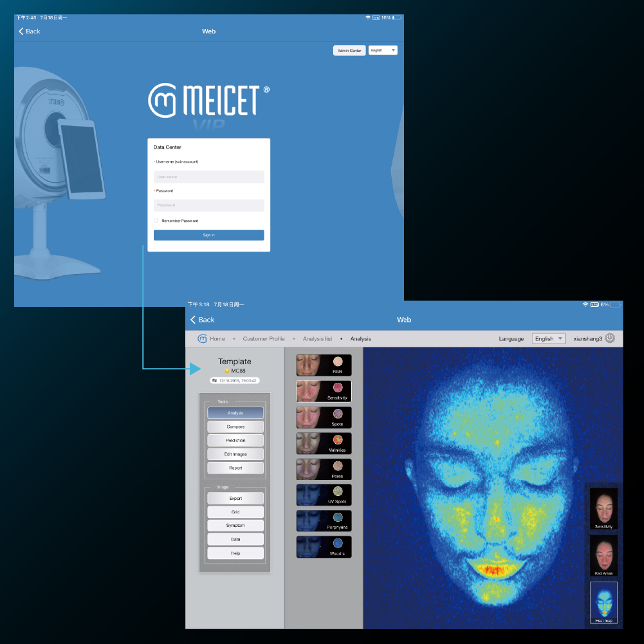This screenshot has width=644, height=644.
Task: Open English language dropdown on login screen
Action: tap(383, 50)
